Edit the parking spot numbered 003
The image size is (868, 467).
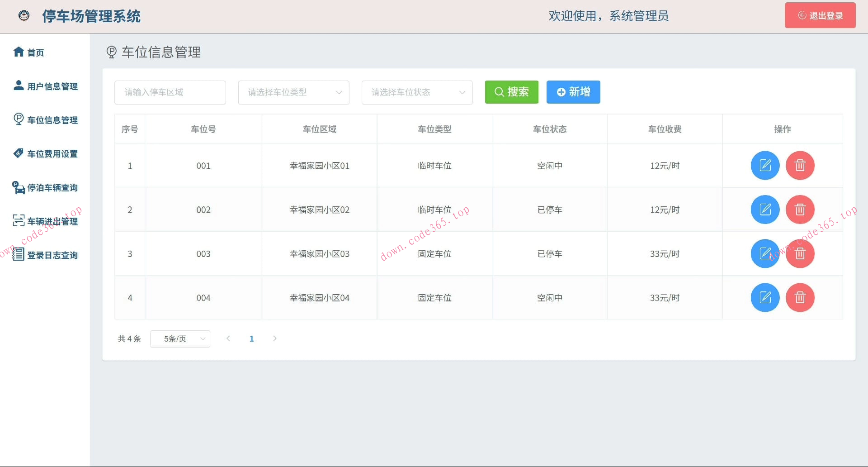click(765, 253)
